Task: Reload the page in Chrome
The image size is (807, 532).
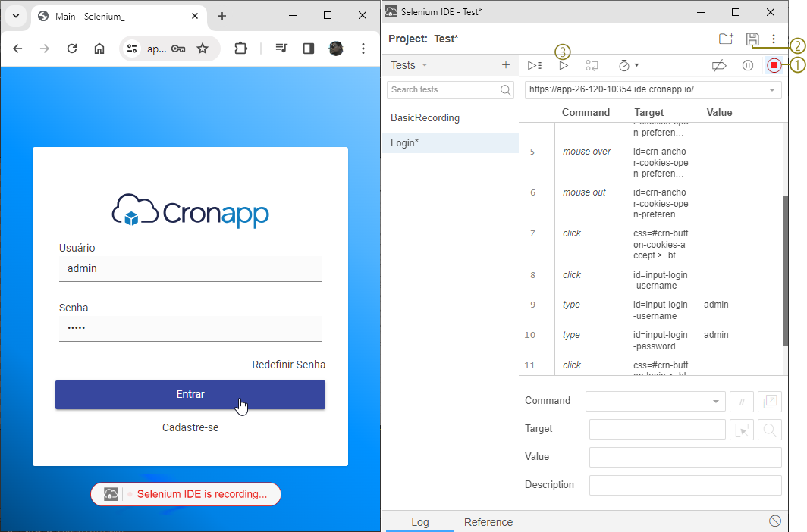Action: tap(72, 49)
